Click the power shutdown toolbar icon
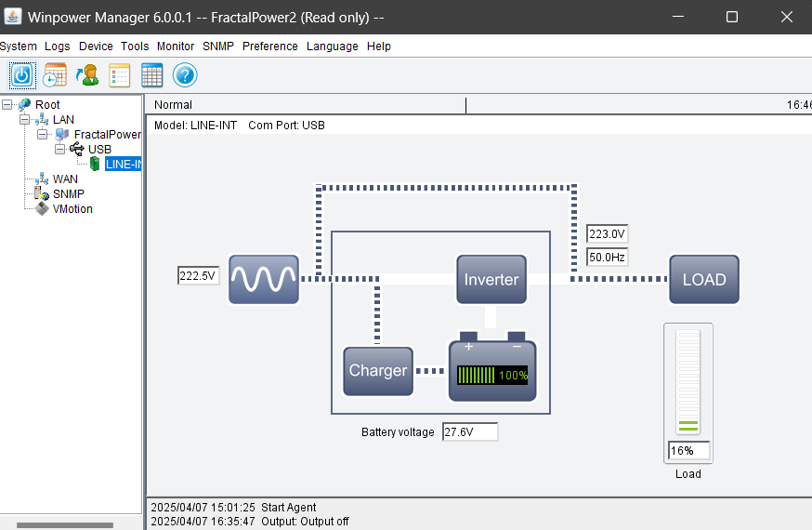This screenshot has width=812, height=530. point(22,75)
